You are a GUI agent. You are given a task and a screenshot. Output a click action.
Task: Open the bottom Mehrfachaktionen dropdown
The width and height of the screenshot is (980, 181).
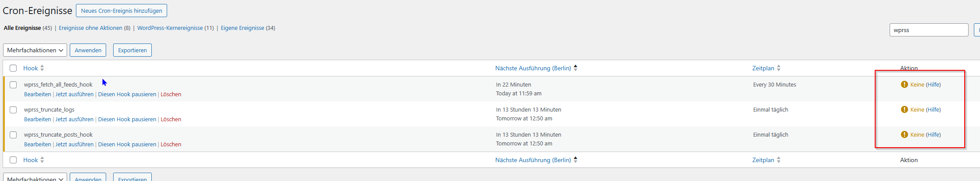click(35, 178)
